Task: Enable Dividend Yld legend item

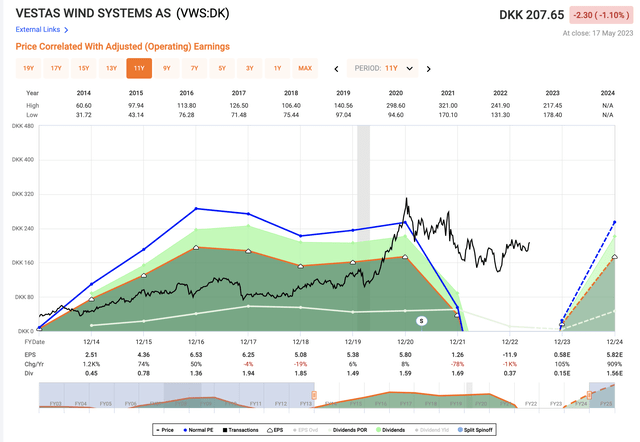Action: pyautogui.click(x=431, y=430)
